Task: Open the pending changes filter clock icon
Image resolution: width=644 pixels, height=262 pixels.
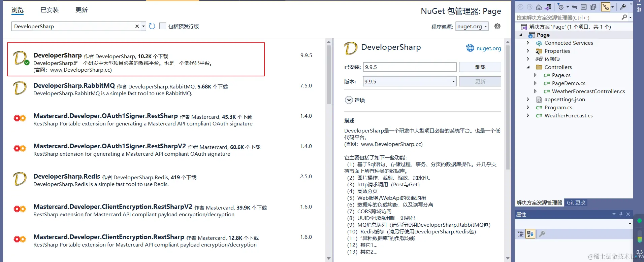Action: (560, 7)
